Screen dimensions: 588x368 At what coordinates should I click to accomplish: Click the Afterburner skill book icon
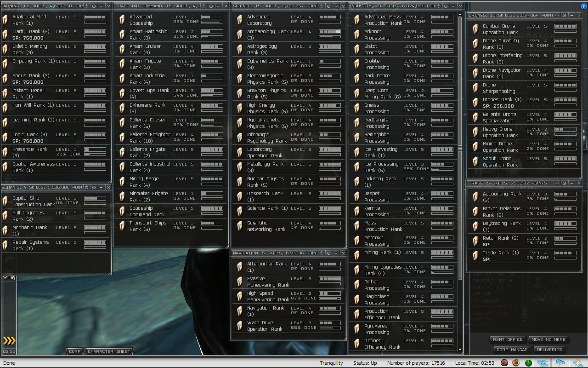point(240,267)
